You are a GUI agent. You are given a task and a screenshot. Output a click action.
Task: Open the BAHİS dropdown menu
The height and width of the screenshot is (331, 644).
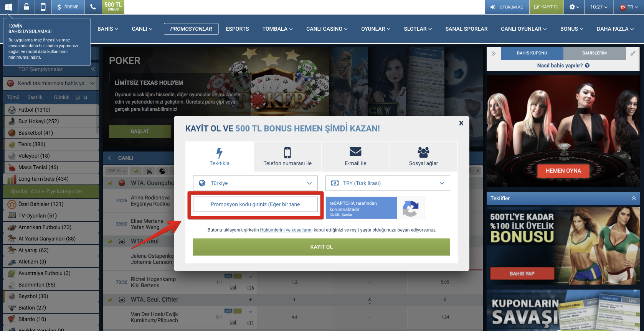click(x=108, y=29)
